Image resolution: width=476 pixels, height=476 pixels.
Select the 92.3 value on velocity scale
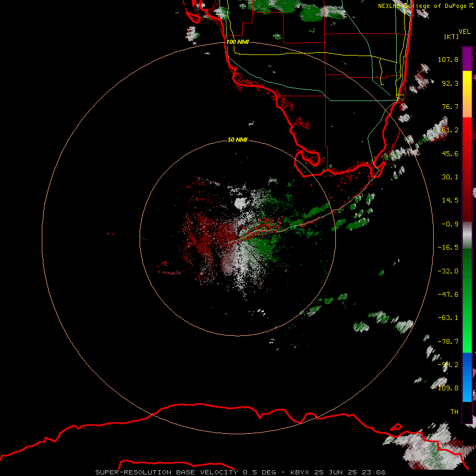tap(450, 83)
